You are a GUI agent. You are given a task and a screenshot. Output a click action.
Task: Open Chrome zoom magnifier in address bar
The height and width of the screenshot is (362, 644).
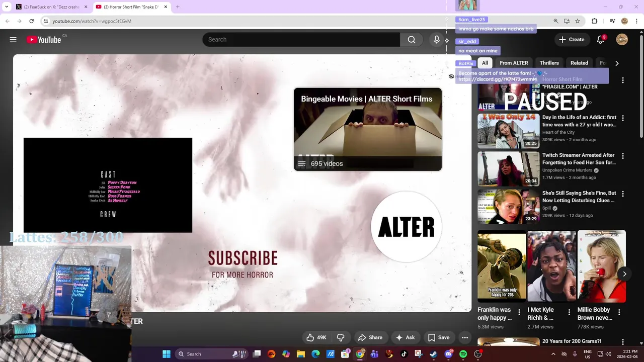click(556, 21)
